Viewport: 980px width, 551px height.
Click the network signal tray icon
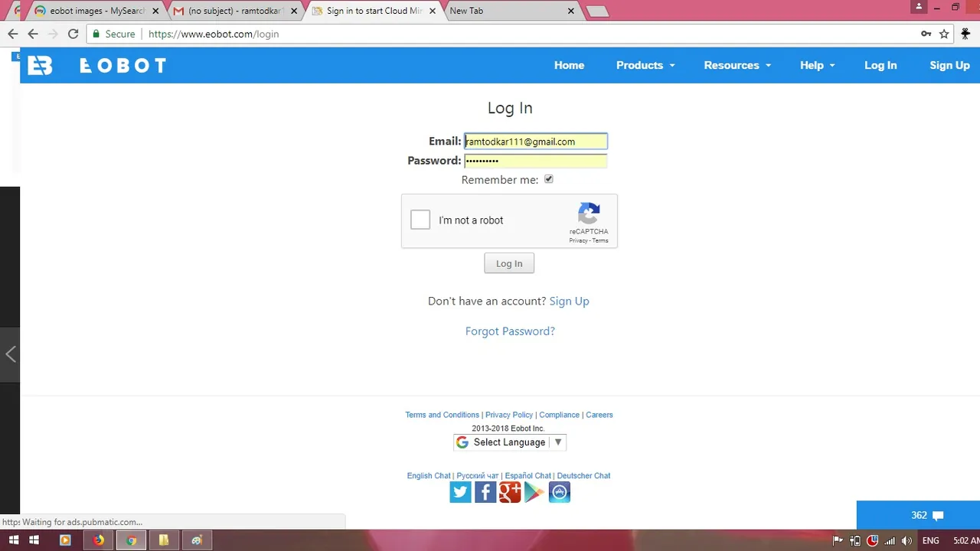pyautogui.click(x=890, y=540)
